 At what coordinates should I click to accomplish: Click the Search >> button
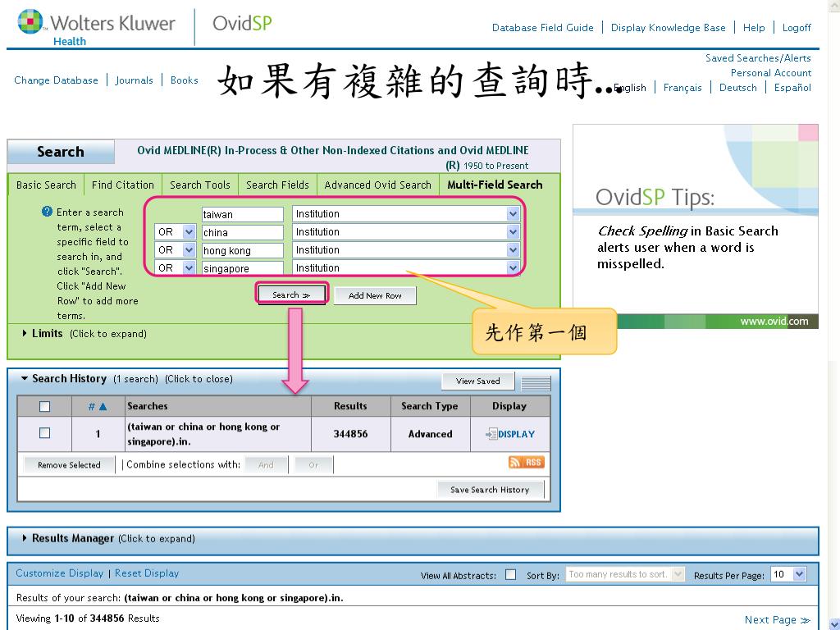(291, 294)
